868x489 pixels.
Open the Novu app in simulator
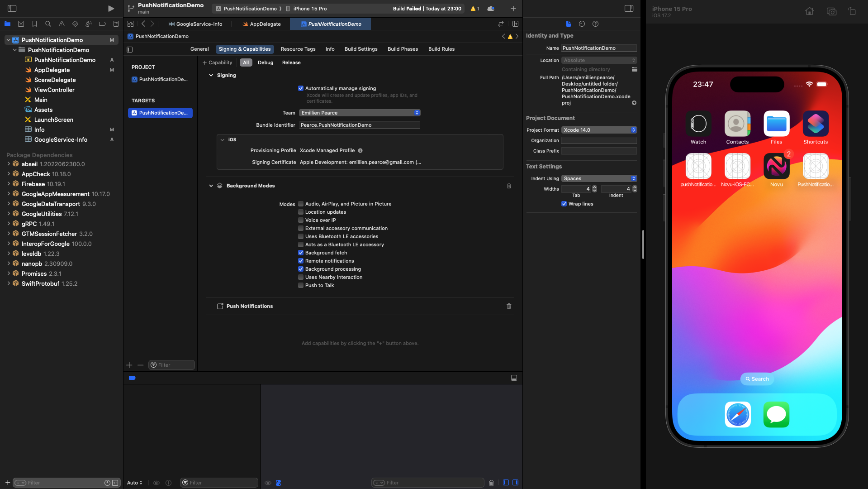776,166
